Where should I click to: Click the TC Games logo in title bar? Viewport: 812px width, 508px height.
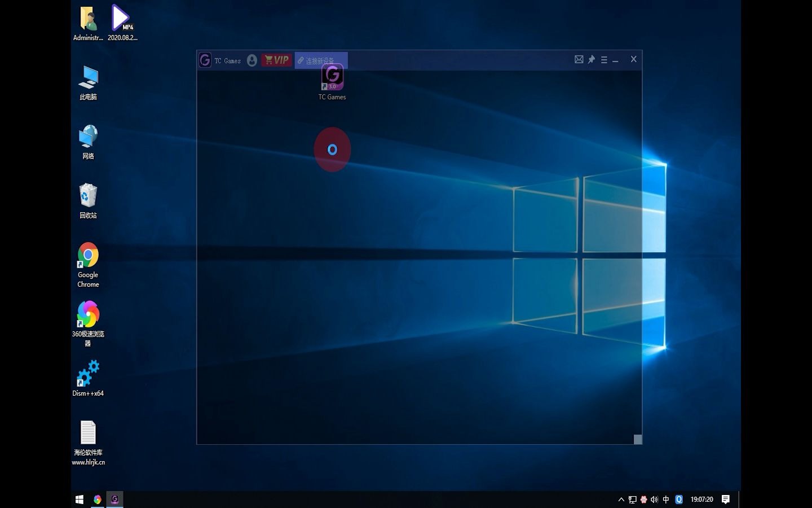click(205, 60)
